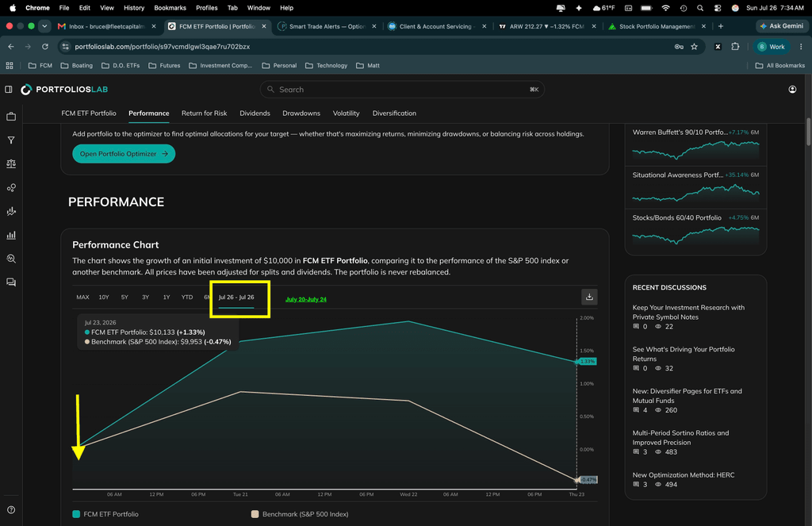Viewport: 812px width, 526px height.
Task: Open Chrome three-dot menu
Action: [x=801, y=47]
